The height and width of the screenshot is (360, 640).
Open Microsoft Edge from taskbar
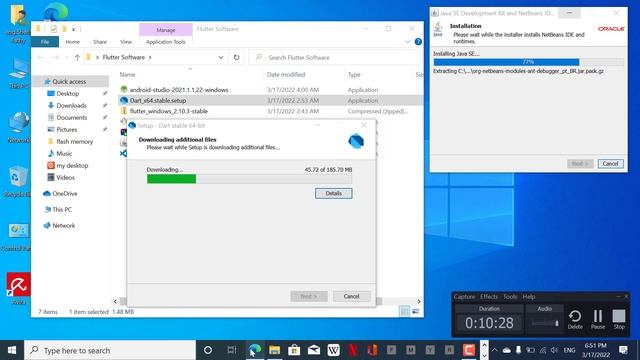(x=255, y=350)
